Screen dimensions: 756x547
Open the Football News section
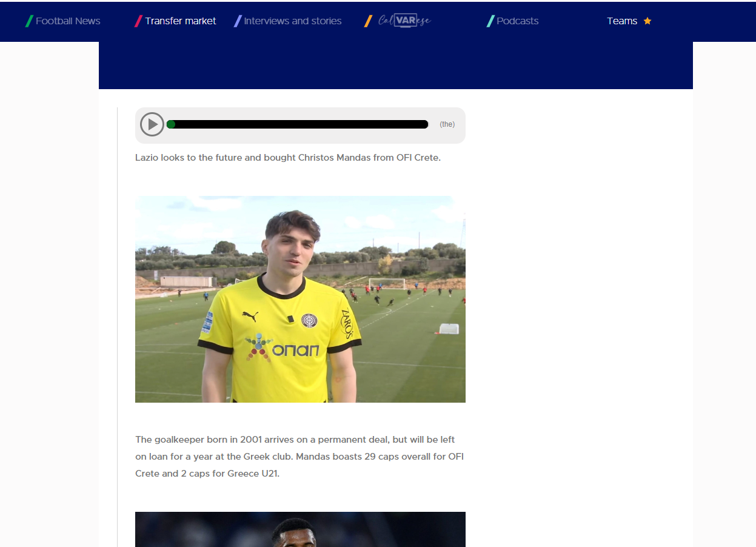68,21
